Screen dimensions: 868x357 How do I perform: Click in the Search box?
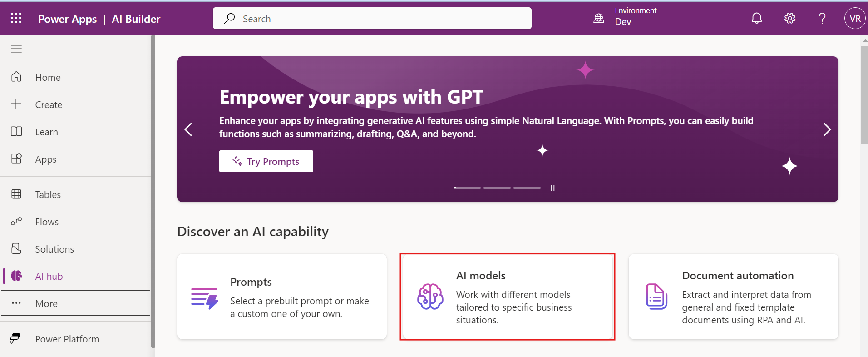point(372,19)
